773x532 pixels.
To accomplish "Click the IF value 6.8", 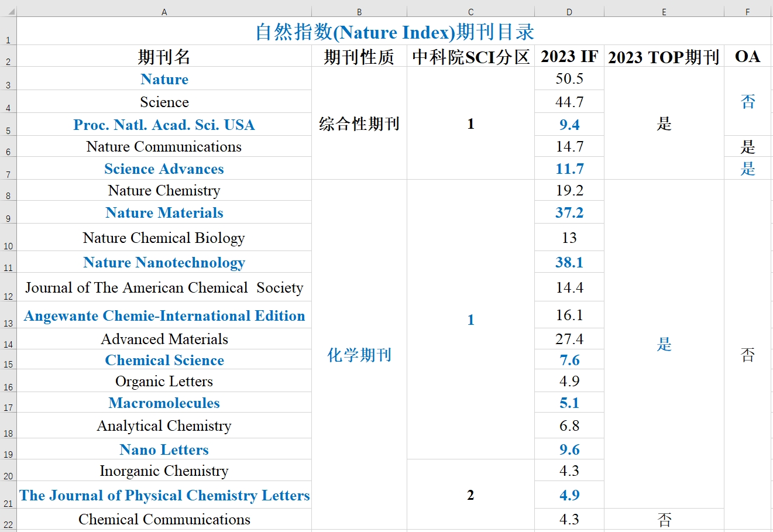I will [x=569, y=425].
